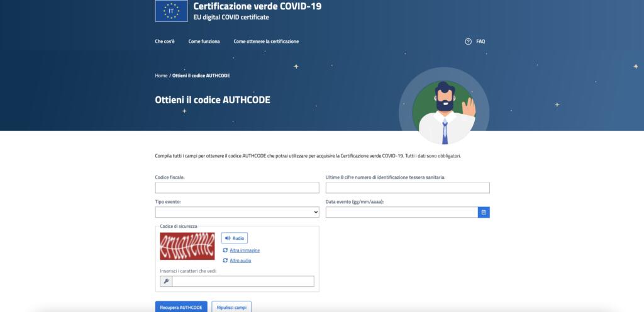Click the refresh icon beside Altro audio

(x=225, y=260)
